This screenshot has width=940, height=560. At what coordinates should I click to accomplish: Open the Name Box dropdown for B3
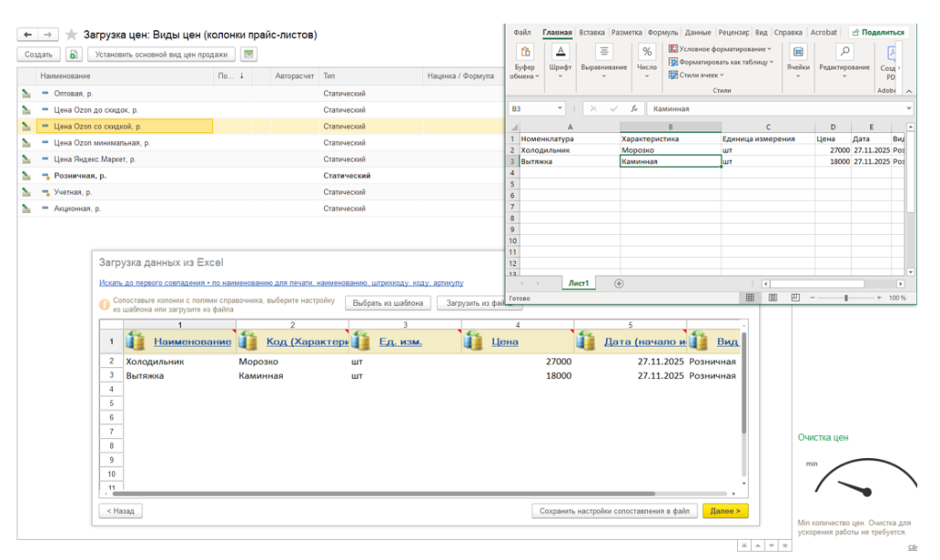559,108
